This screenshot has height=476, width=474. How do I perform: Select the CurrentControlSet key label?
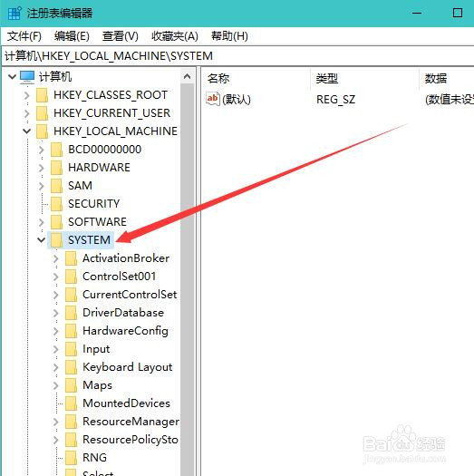pos(130,295)
